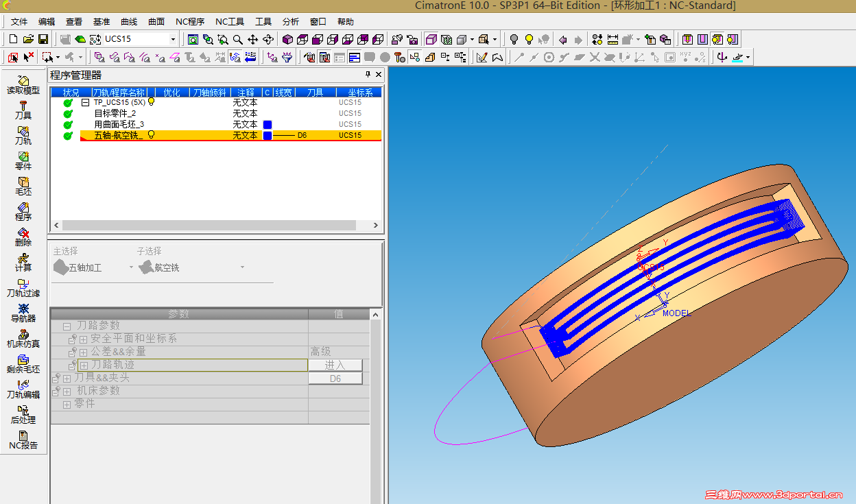
Task: Select the pan (four-arrow) toolbar icon
Action: point(252,39)
